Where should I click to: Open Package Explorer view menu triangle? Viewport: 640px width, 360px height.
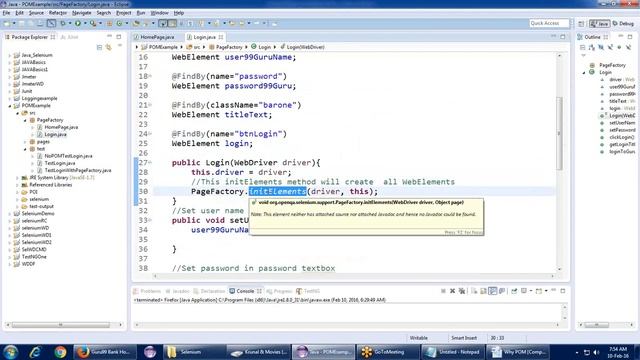[120, 46]
